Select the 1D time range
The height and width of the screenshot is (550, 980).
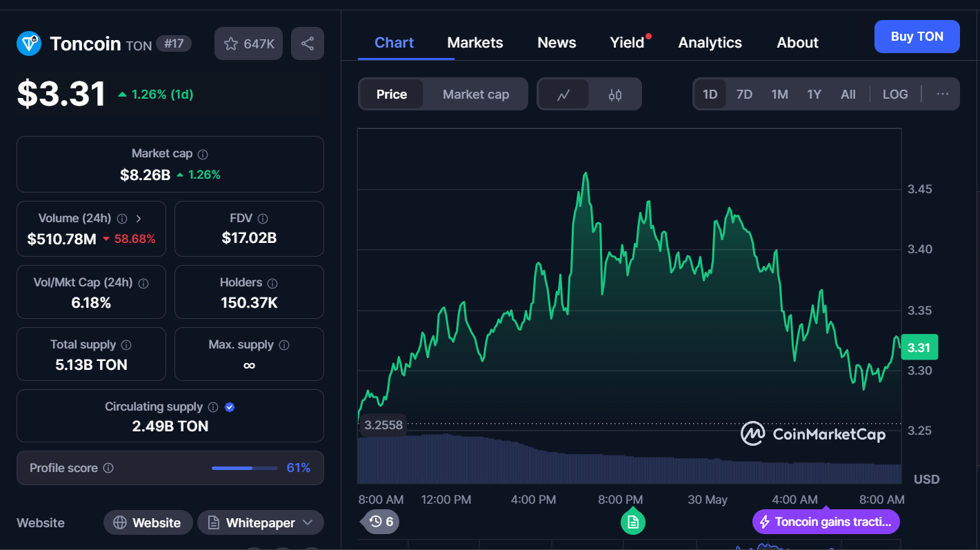710,94
